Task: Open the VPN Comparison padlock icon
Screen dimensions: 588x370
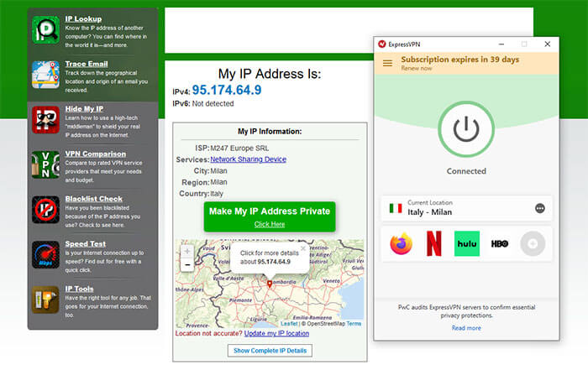Action: click(x=45, y=164)
